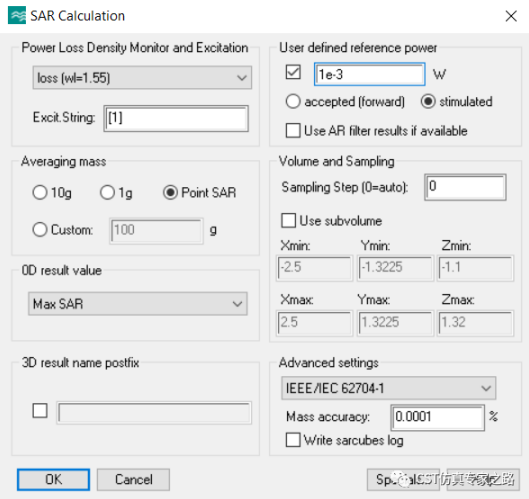Enable Write sarcubes log option

[x=293, y=440]
